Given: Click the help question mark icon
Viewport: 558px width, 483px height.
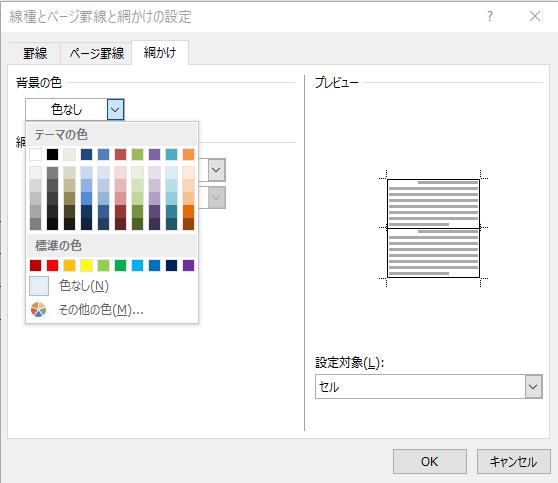Looking at the screenshot, I should 490,16.
